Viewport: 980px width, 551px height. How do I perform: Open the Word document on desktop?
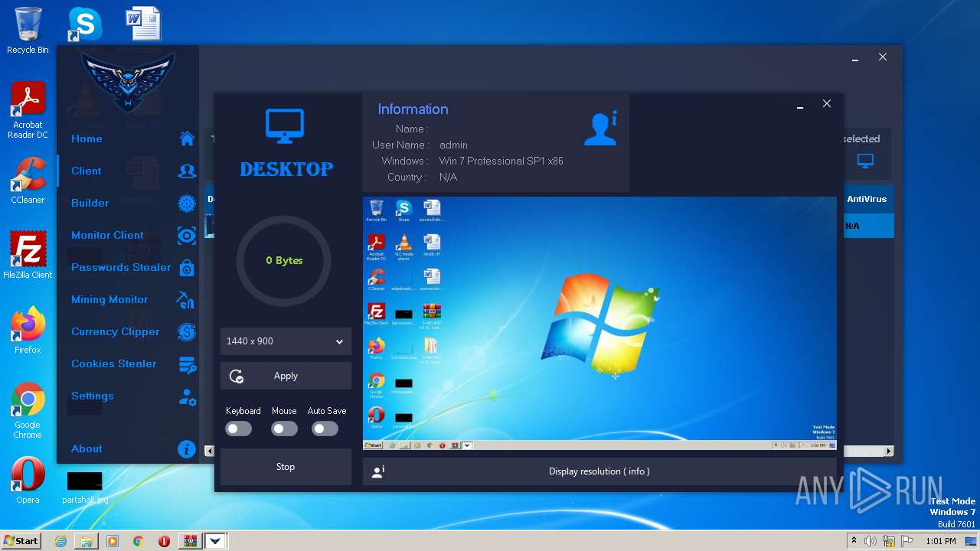click(x=143, y=24)
